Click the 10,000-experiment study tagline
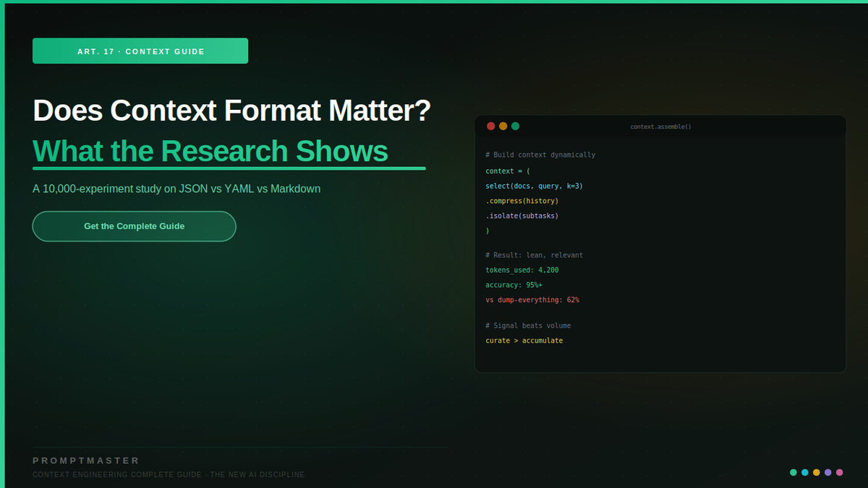The height and width of the screenshot is (488, 868). tap(176, 189)
